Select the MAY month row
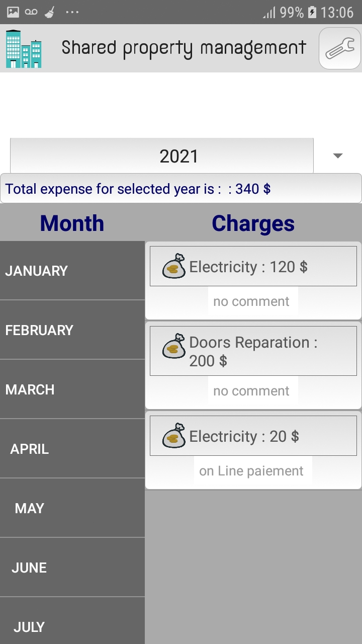The width and height of the screenshot is (362, 644). [x=72, y=508]
